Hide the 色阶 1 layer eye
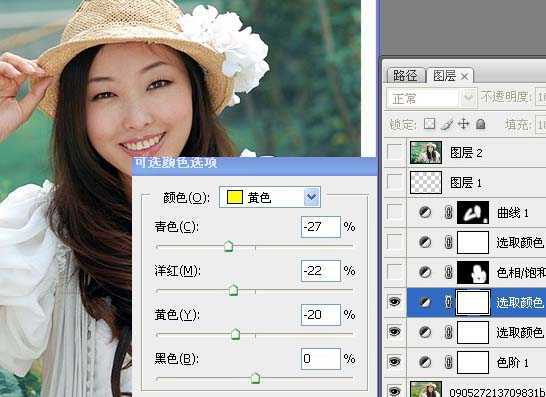Image resolution: width=546 pixels, height=397 pixels. 394,362
